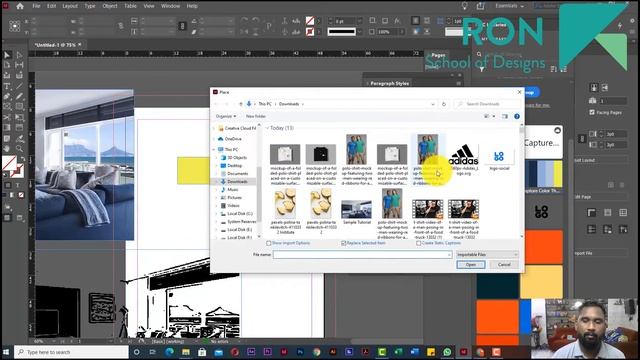Click New folder in Place dialog
This screenshot has height=360, width=640.
click(x=256, y=116)
